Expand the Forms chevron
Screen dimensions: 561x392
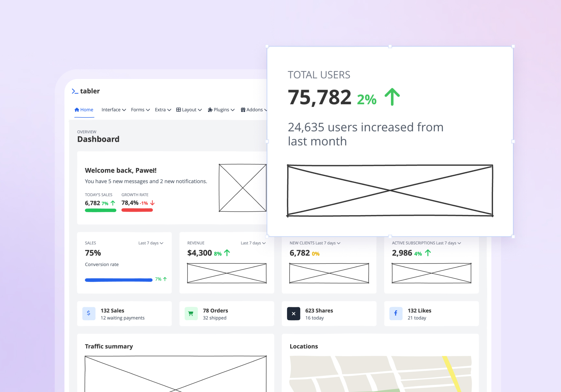click(x=148, y=110)
